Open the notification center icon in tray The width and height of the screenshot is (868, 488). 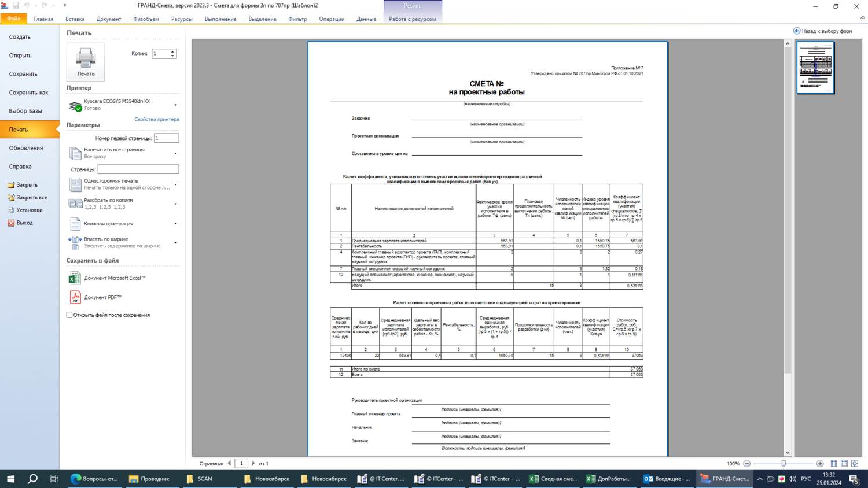pyautogui.click(x=854, y=479)
